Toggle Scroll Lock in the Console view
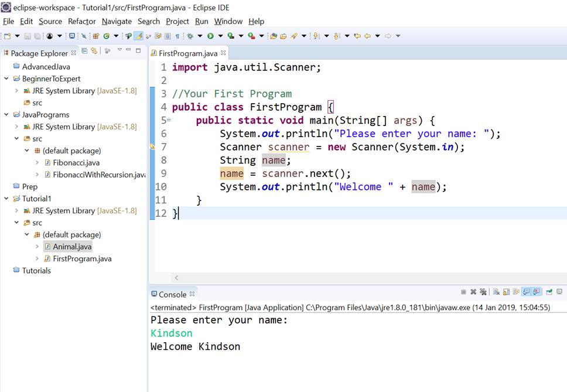The image size is (567, 392). pos(506,291)
